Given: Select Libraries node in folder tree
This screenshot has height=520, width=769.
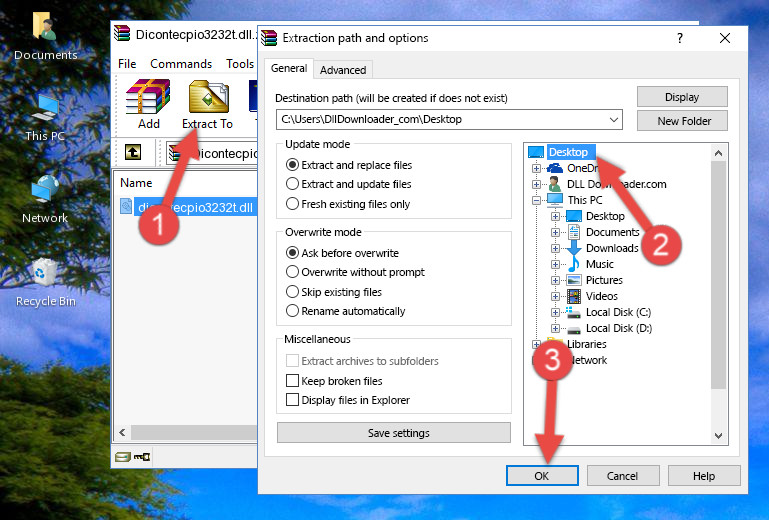Looking at the screenshot, I should [587, 344].
